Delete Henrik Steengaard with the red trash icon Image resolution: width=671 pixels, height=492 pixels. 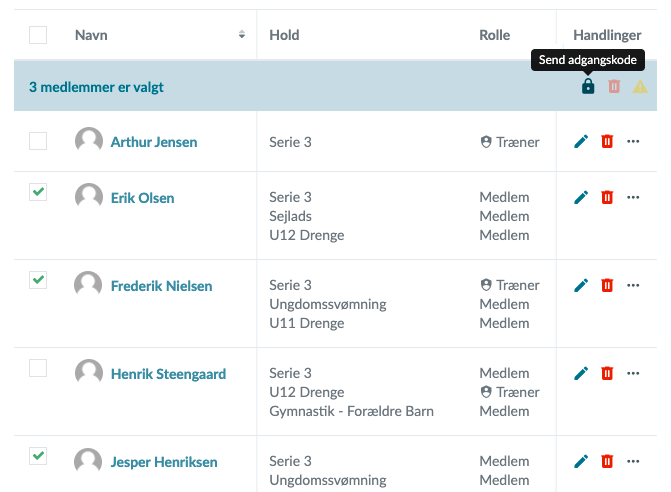[x=607, y=374]
